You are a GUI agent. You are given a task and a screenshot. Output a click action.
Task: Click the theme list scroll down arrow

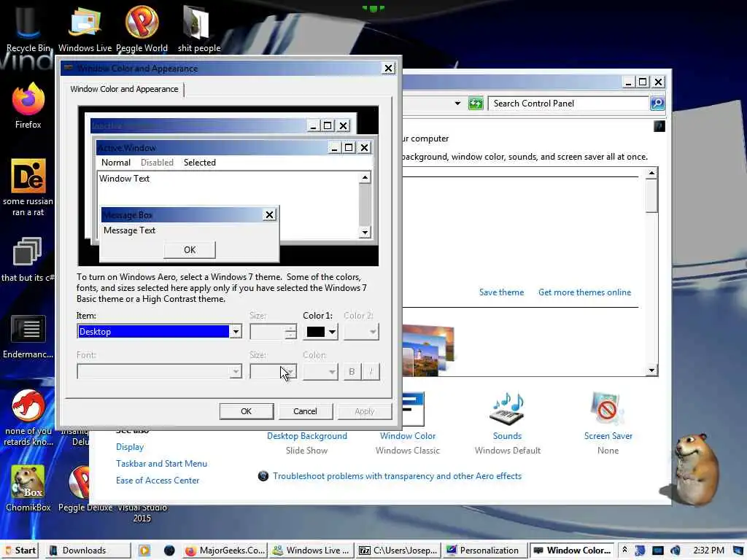(651, 370)
